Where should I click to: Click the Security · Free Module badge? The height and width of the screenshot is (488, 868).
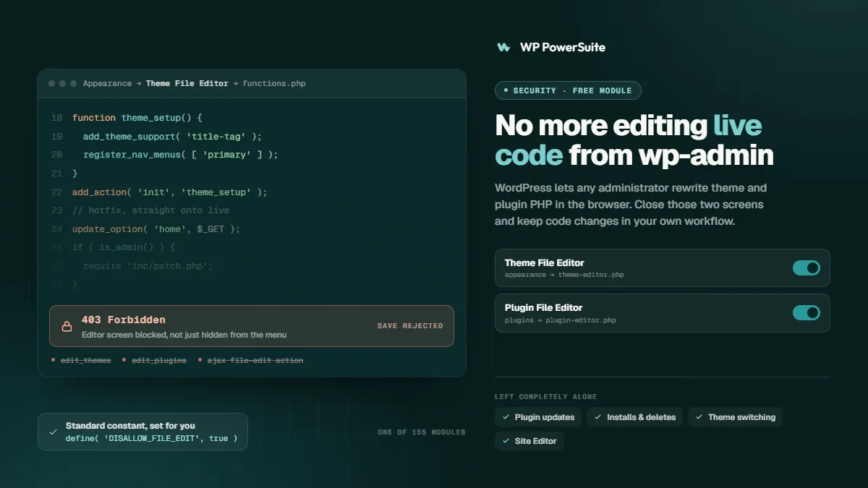click(568, 90)
